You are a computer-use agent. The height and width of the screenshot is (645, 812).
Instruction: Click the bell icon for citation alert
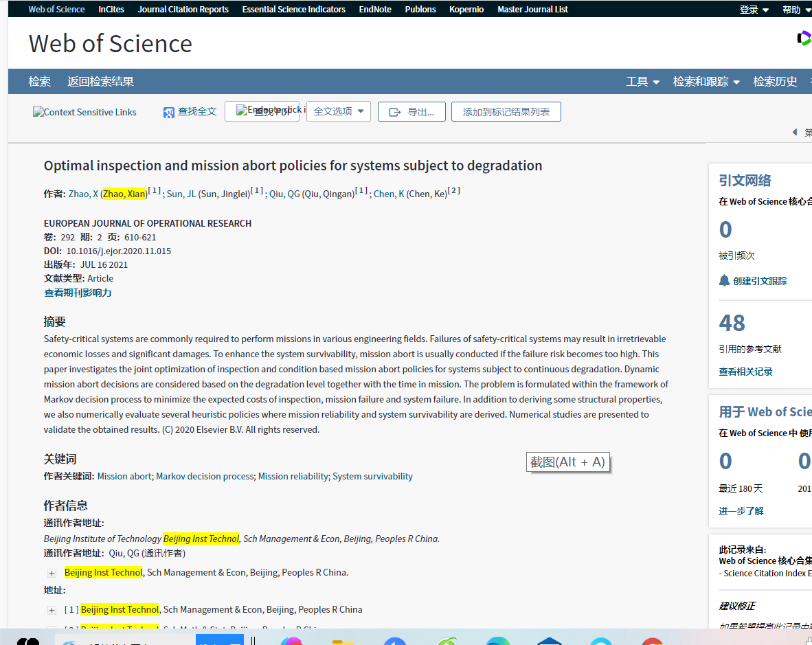coord(724,281)
